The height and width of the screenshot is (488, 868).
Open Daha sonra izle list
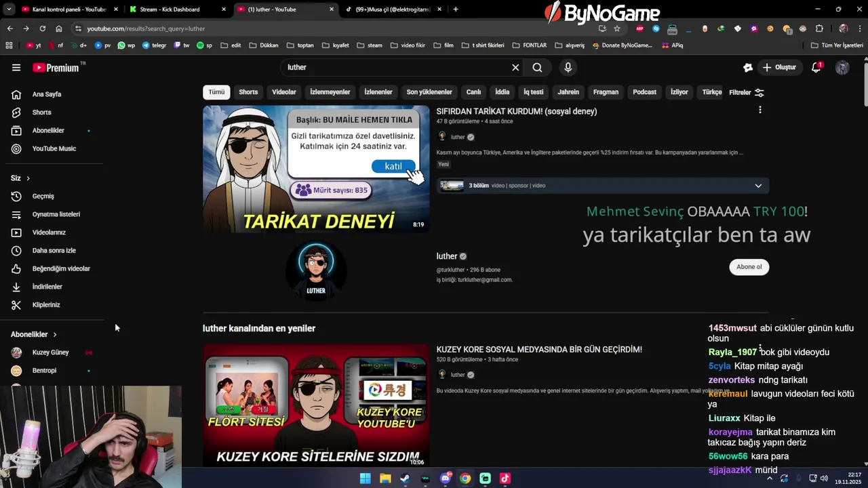tap(54, 250)
